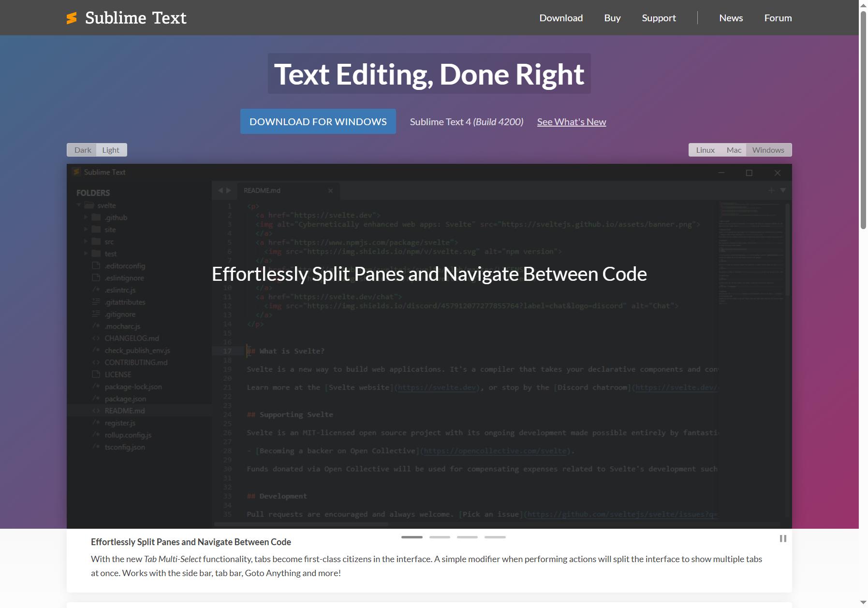
Task: Visit the Forum link
Action: click(x=778, y=18)
